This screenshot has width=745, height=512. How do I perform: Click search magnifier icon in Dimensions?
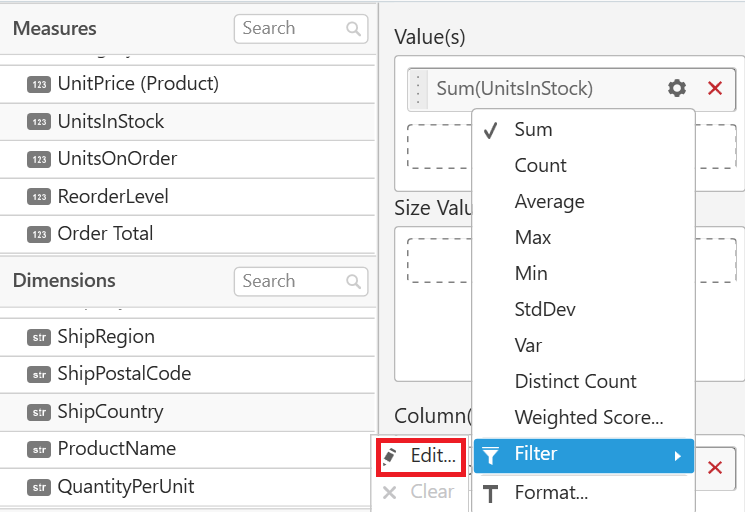[x=354, y=282]
